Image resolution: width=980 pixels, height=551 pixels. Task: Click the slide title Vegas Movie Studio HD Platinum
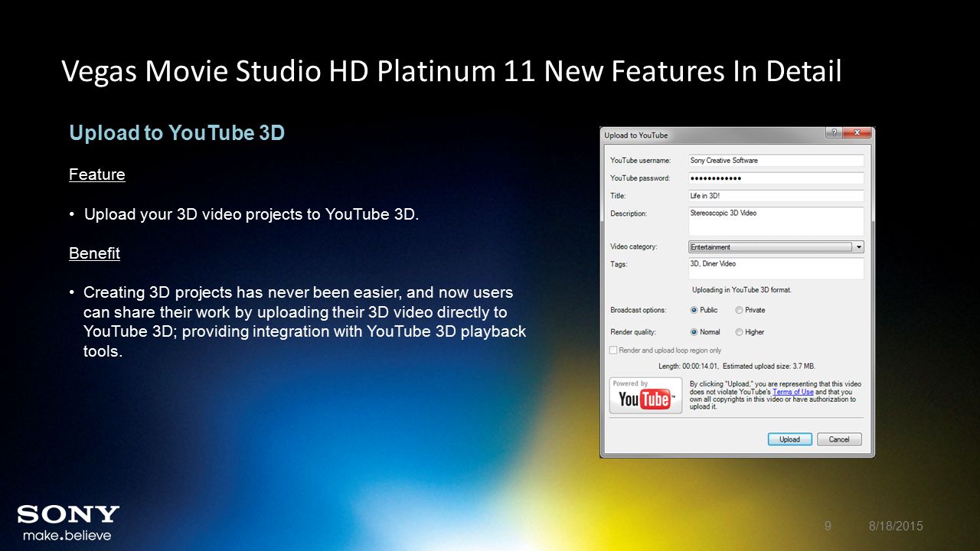(452, 72)
